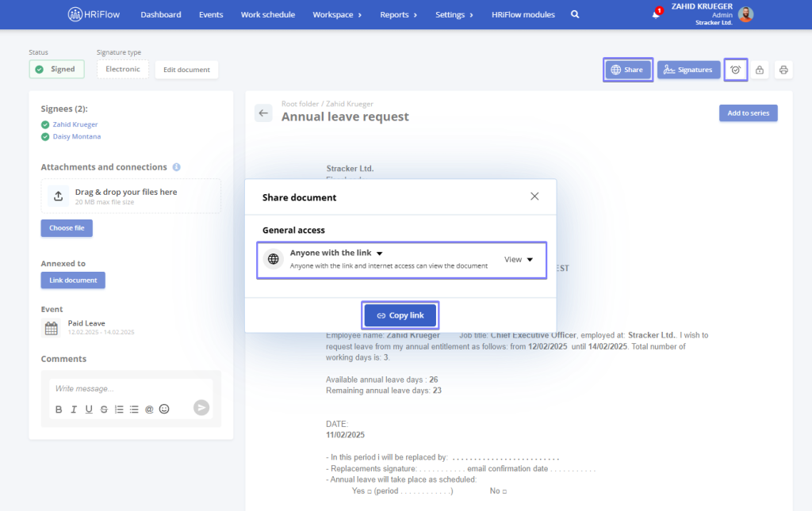
Task: Open the Dashboard menu item
Action: 161,14
